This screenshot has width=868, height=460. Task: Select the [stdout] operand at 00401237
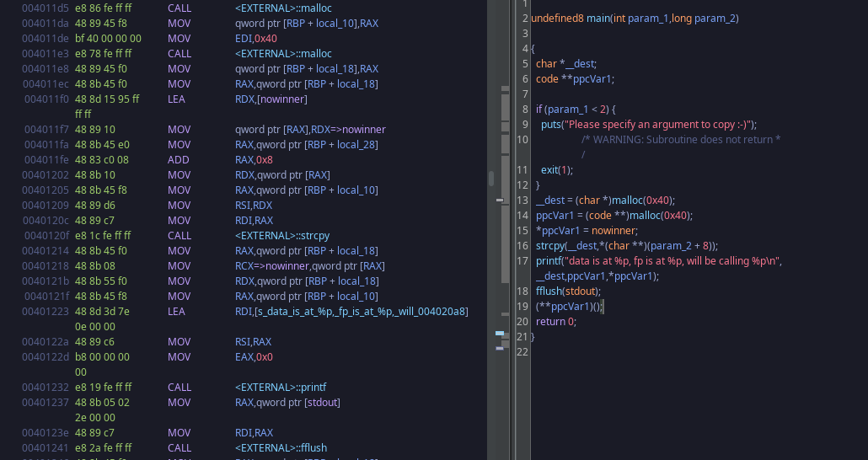click(322, 403)
